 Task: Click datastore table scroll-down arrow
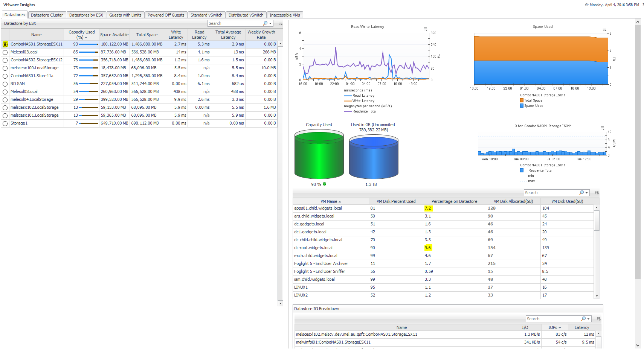(280, 303)
